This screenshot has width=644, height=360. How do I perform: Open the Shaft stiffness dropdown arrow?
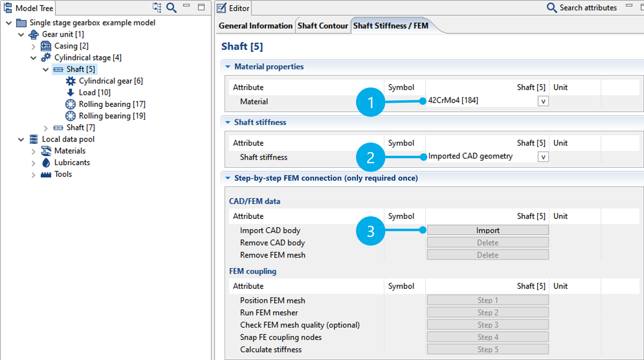(x=543, y=157)
